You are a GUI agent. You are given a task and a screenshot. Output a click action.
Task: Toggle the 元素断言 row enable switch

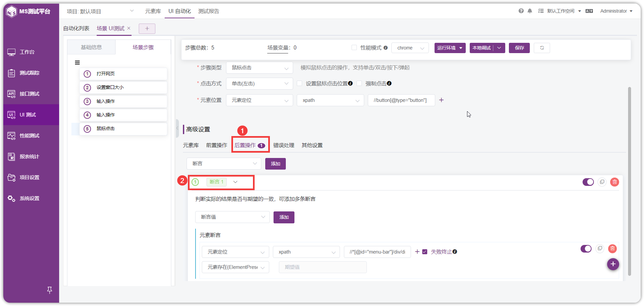point(586,249)
